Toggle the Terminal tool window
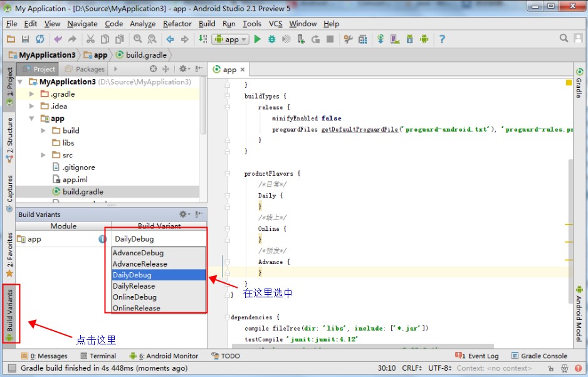This screenshot has height=377, width=588. [x=98, y=356]
